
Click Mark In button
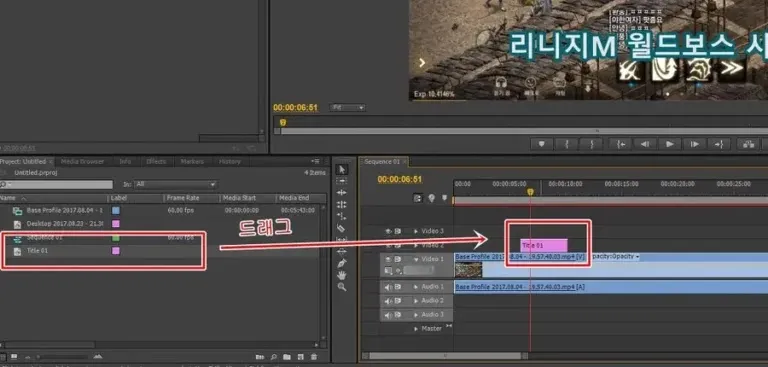[x=567, y=144]
